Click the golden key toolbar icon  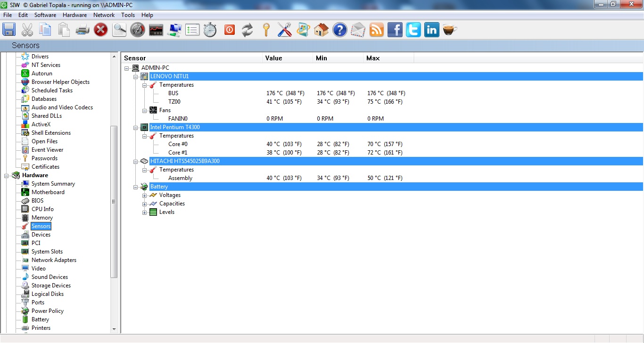coord(266,30)
